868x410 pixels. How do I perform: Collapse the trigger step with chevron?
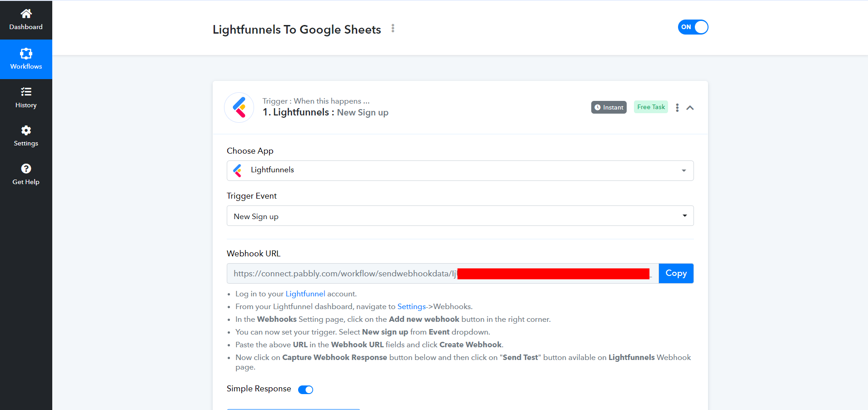(x=690, y=108)
